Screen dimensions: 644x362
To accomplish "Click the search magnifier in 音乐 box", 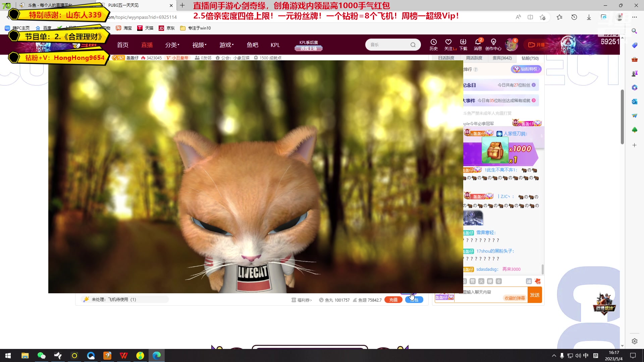I will [x=413, y=45].
